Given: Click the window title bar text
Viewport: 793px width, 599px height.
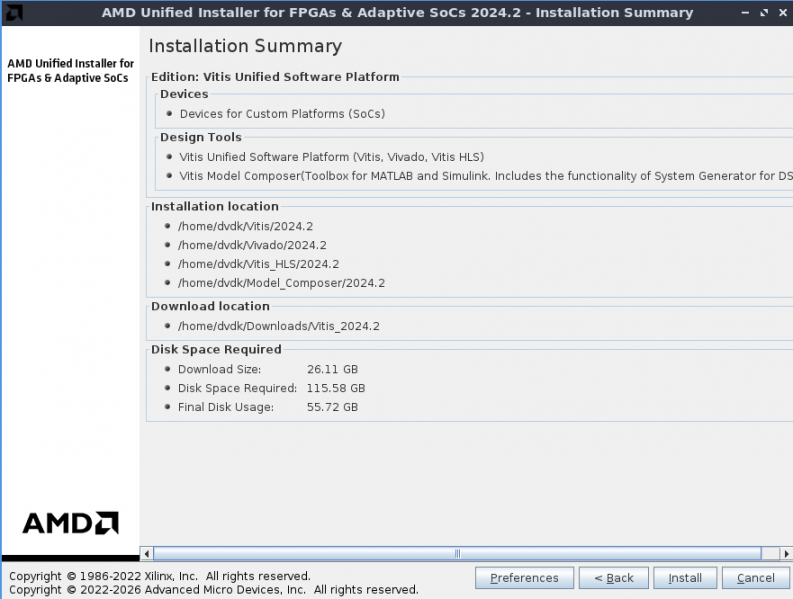Looking at the screenshot, I should tap(397, 13).
